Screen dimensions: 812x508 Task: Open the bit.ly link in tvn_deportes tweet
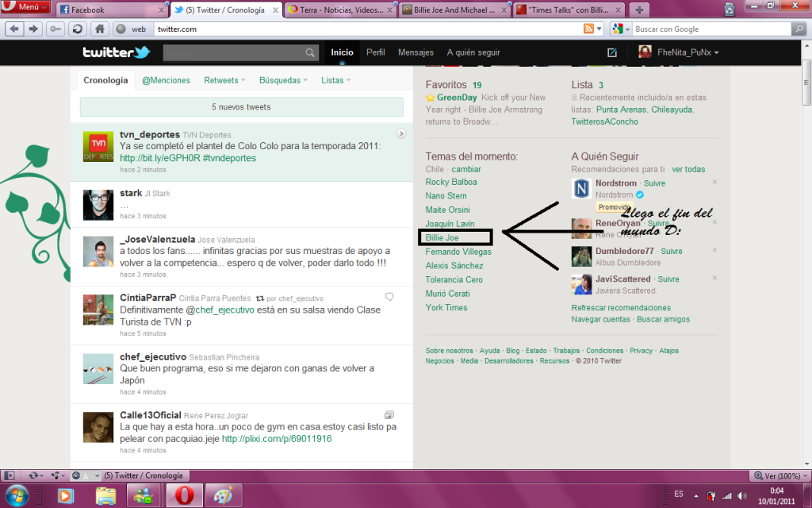coord(159,158)
